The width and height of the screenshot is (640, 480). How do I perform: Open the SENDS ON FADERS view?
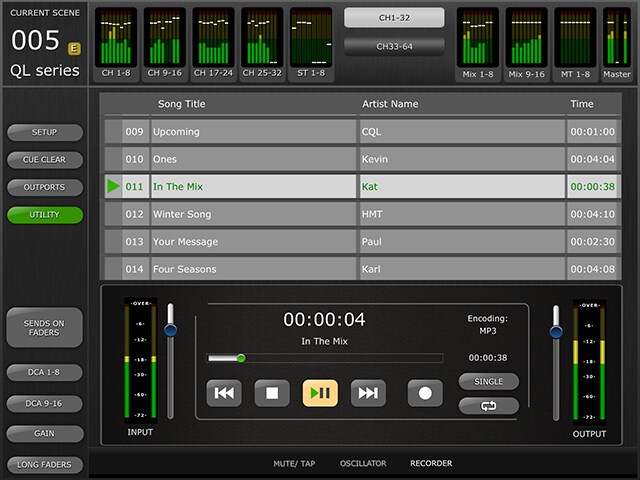tap(44, 327)
